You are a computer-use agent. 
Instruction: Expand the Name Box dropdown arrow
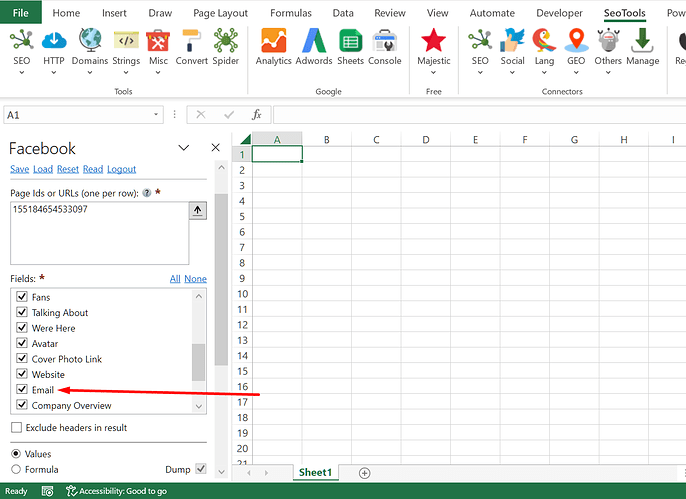point(156,115)
